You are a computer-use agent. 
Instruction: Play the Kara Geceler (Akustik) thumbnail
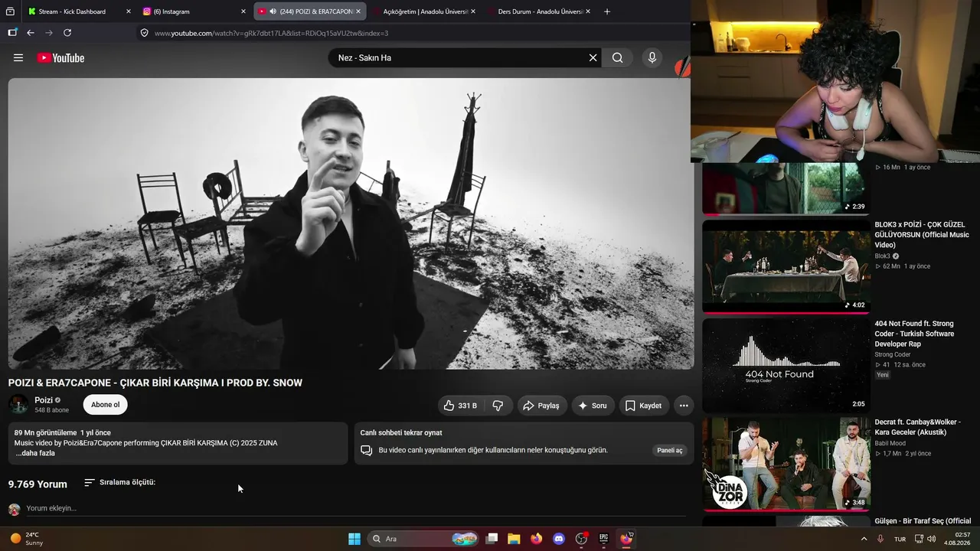tap(786, 464)
